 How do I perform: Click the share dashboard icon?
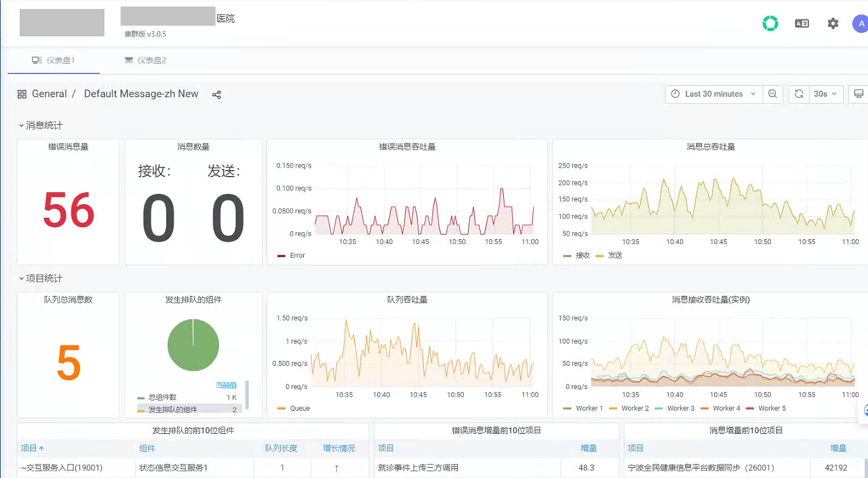point(216,94)
